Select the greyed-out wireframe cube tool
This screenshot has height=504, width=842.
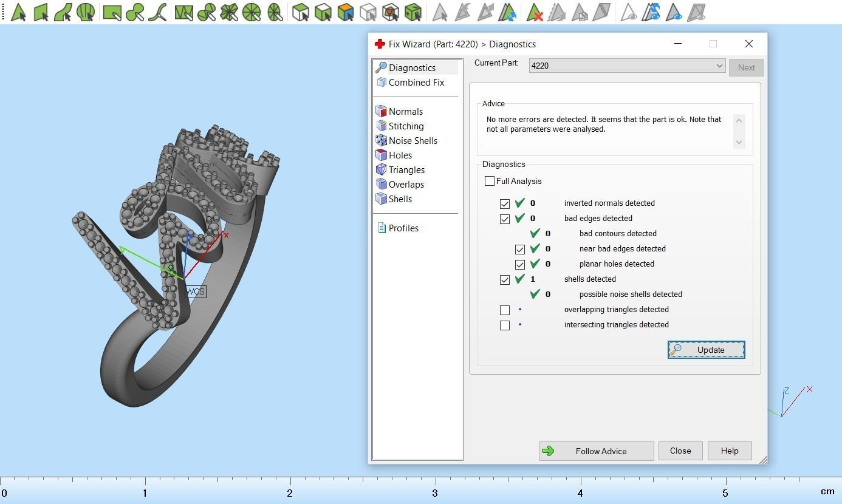coord(368,12)
